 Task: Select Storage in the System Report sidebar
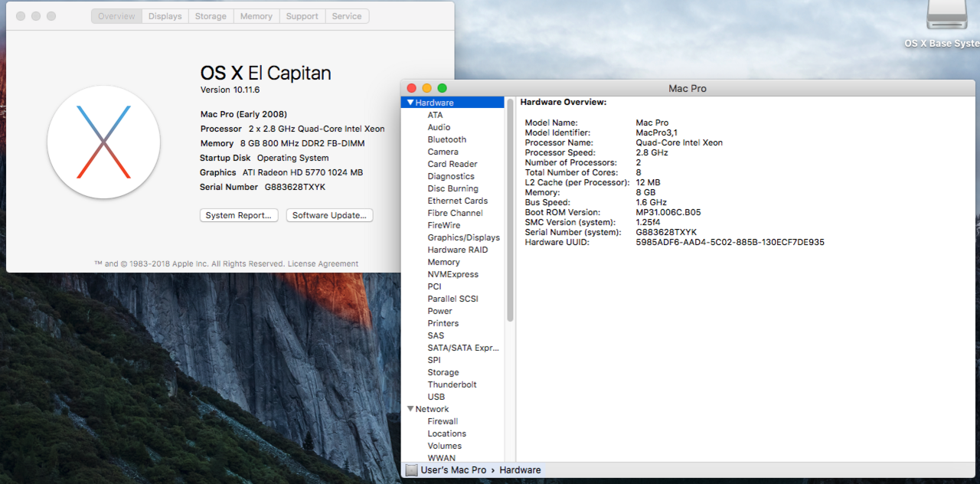pos(443,372)
